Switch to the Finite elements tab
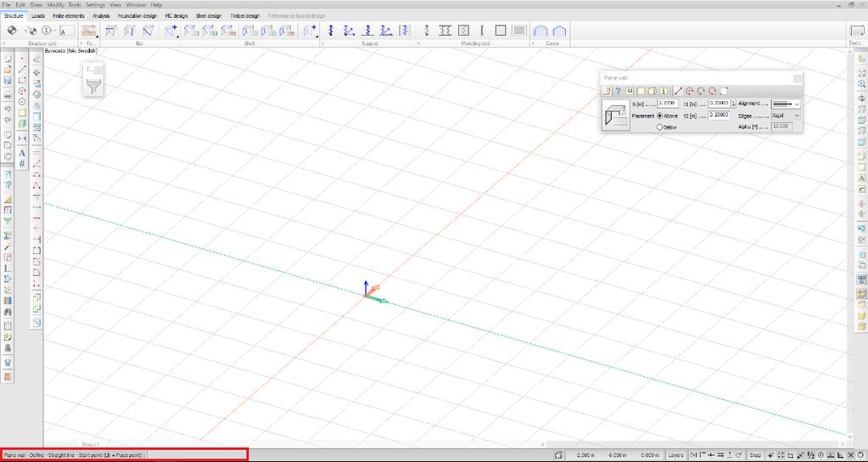Viewport: 868px width, 462px height. tap(69, 16)
